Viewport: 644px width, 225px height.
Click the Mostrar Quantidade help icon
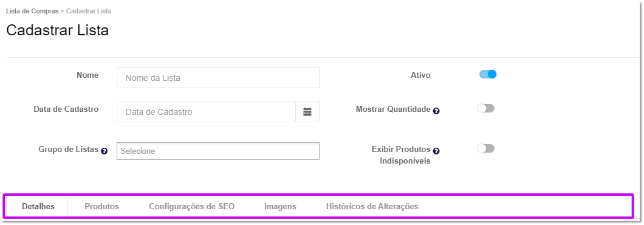436,111
